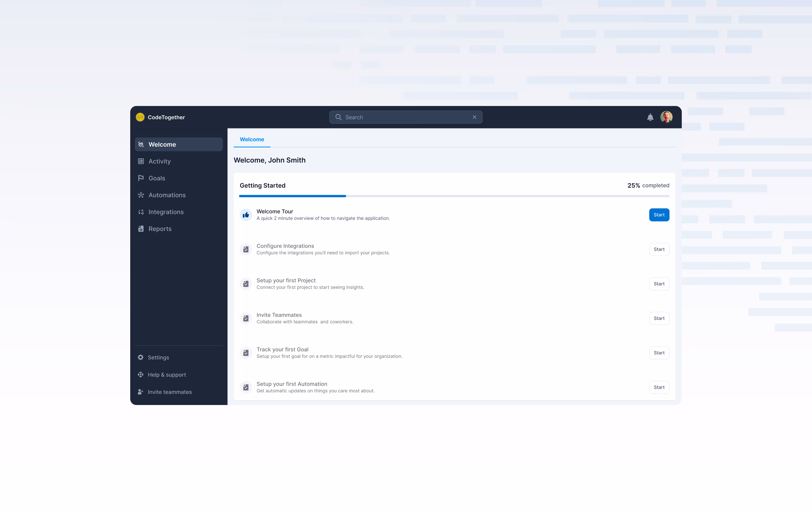Start Configure Integrations step
The width and height of the screenshot is (812, 511).
click(659, 249)
